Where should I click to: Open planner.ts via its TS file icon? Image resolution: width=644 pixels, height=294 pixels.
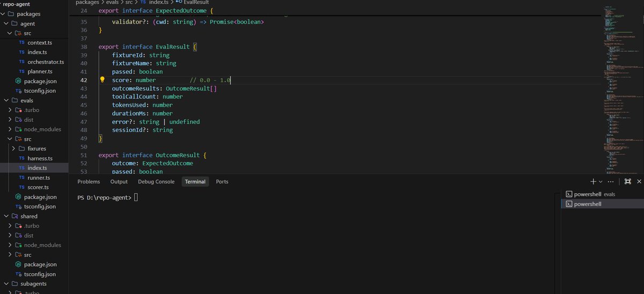[21, 71]
